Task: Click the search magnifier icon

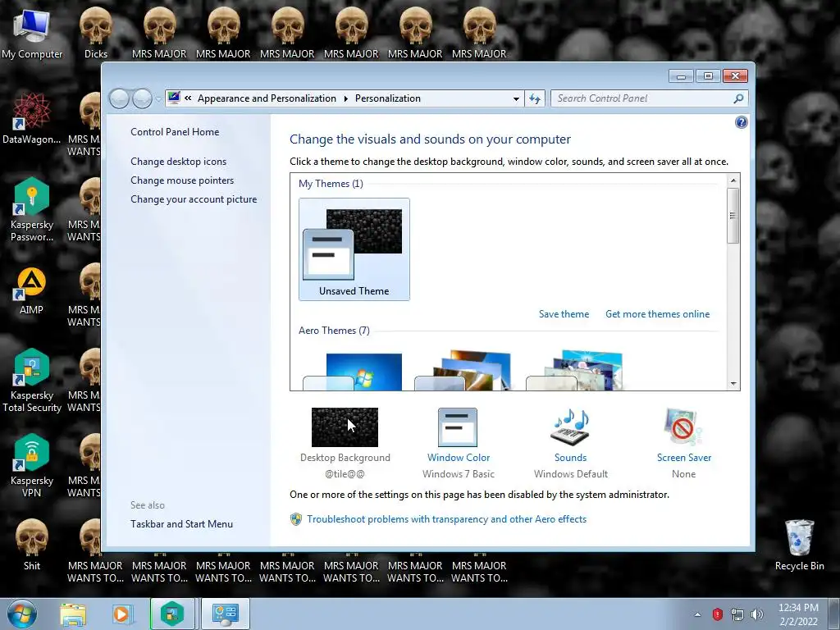Action: tap(738, 98)
